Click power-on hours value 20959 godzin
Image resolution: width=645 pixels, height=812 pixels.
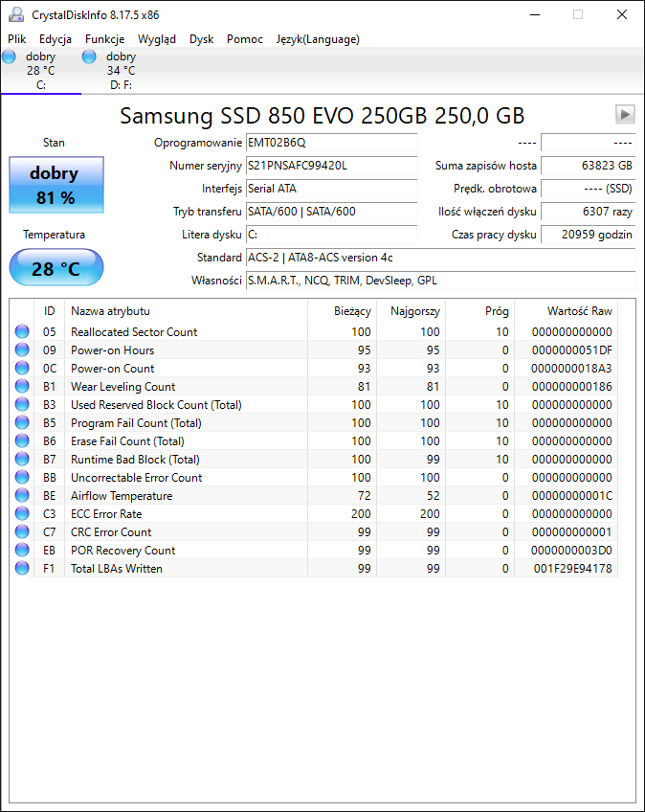click(588, 235)
